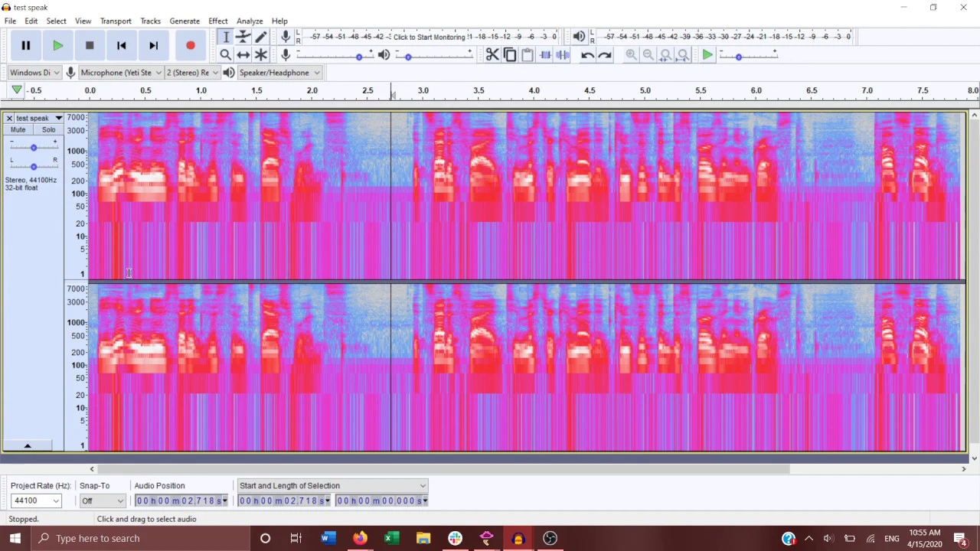Click the selection length time field
980x551 pixels.
381,500
